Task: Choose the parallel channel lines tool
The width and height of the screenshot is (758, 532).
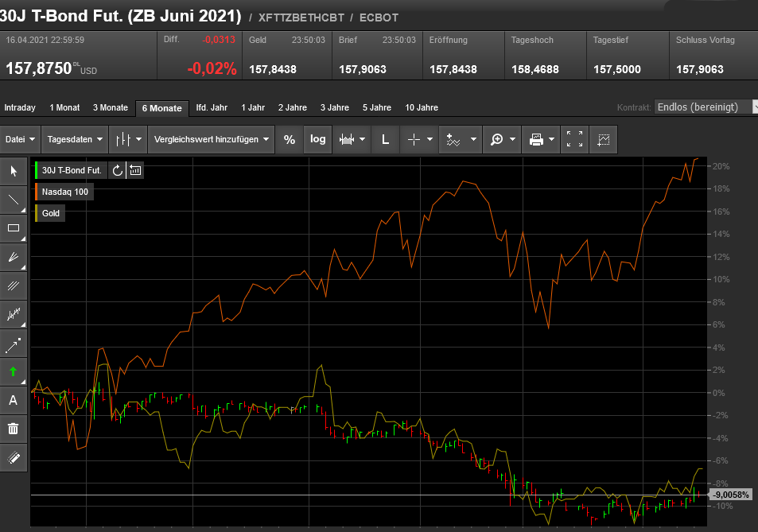Action: 14,285
